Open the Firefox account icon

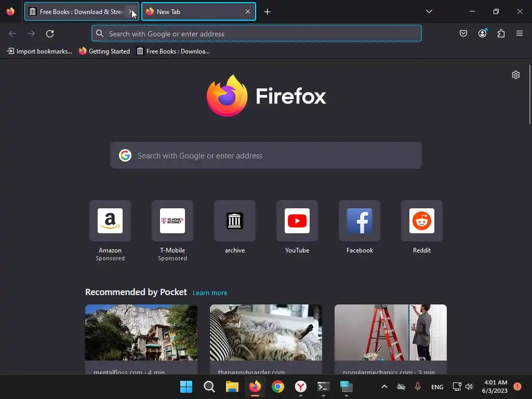click(482, 33)
